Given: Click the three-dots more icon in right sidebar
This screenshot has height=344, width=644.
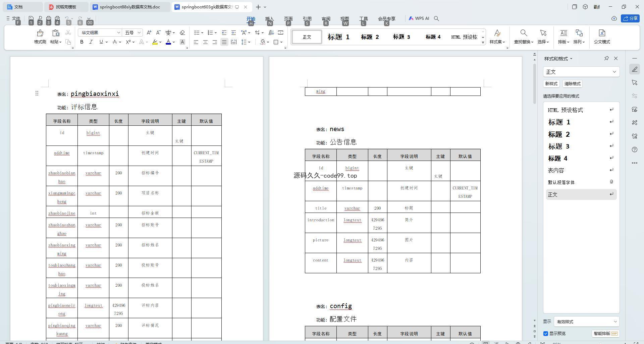Looking at the screenshot, I should [635, 163].
